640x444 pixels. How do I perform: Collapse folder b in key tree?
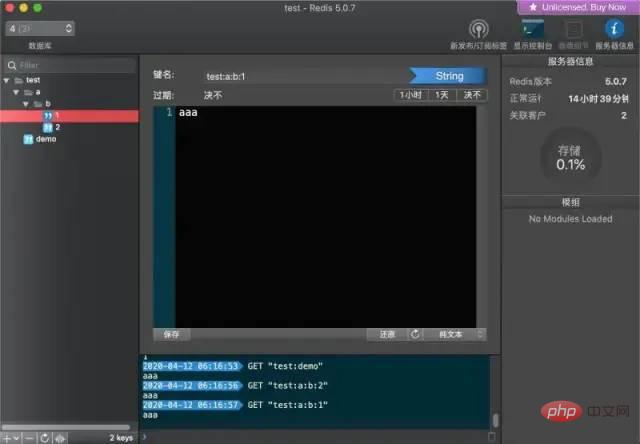(27, 103)
